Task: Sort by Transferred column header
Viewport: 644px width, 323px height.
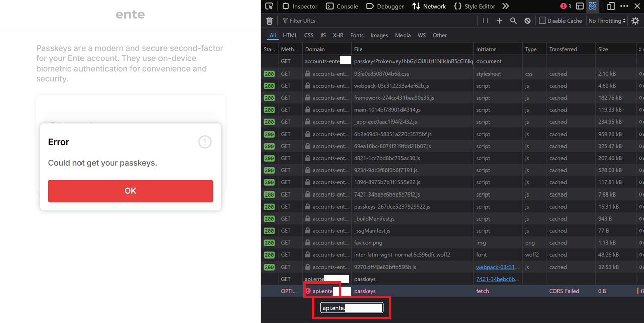Action: point(571,49)
